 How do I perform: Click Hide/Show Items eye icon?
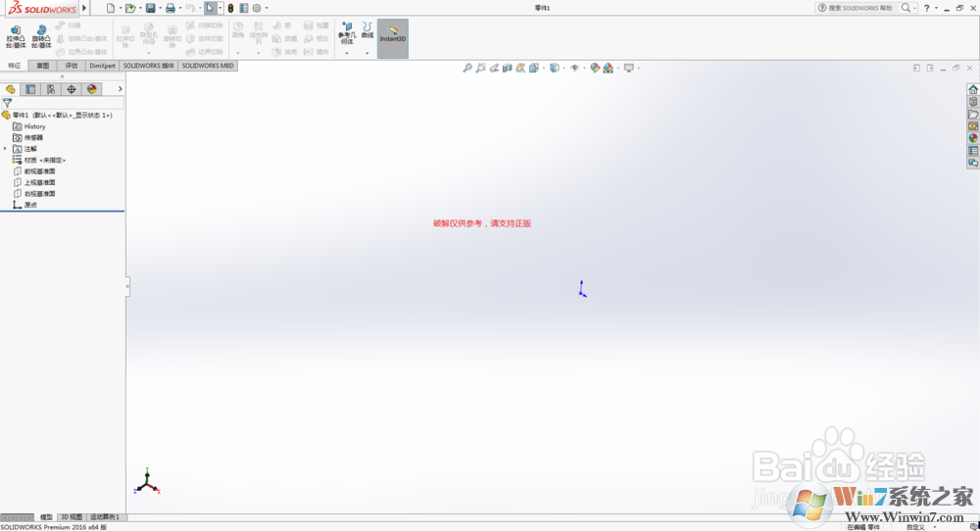point(574,69)
